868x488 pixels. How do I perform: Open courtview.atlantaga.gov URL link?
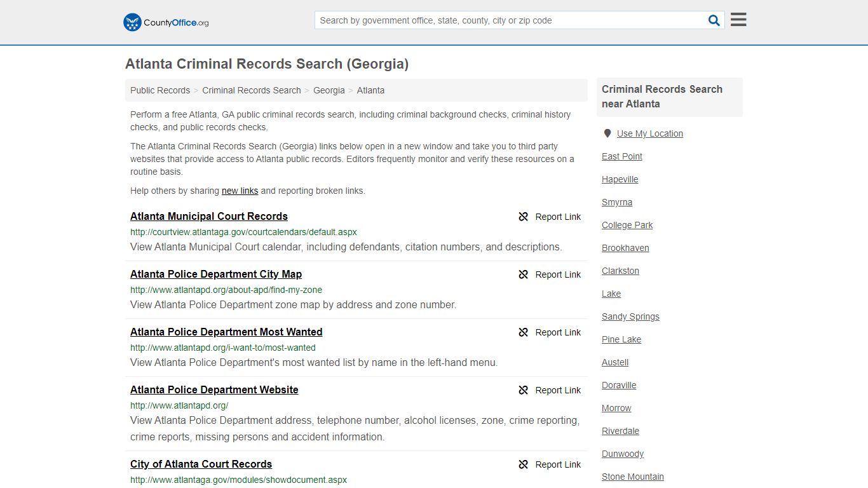[x=243, y=232]
